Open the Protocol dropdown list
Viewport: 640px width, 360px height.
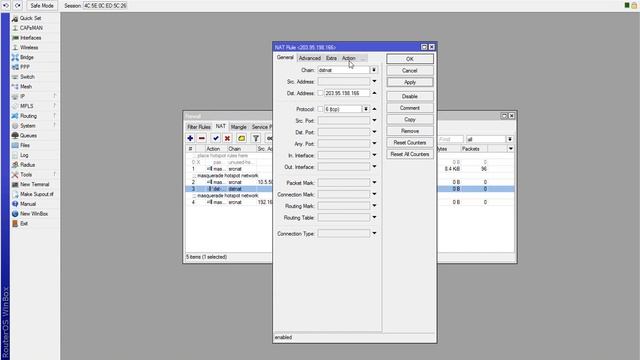pyautogui.click(x=366, y=109)
